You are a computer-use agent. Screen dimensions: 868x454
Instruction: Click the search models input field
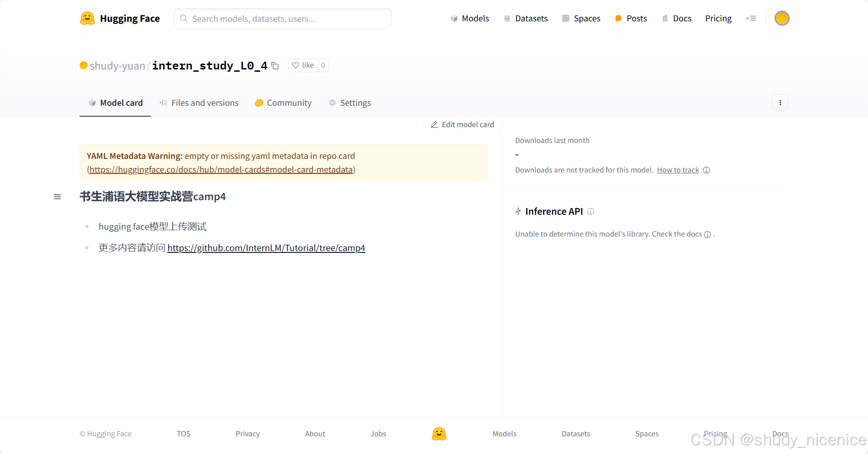[283, 18]
